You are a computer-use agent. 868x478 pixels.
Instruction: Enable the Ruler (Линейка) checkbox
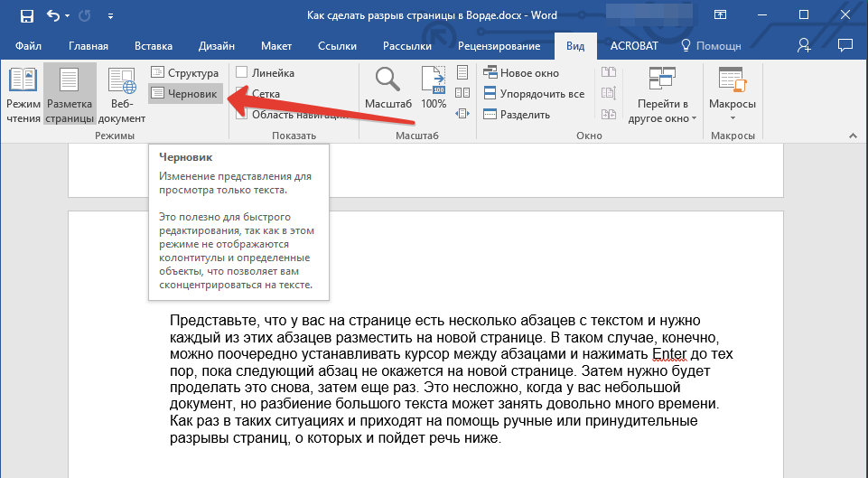241,73
